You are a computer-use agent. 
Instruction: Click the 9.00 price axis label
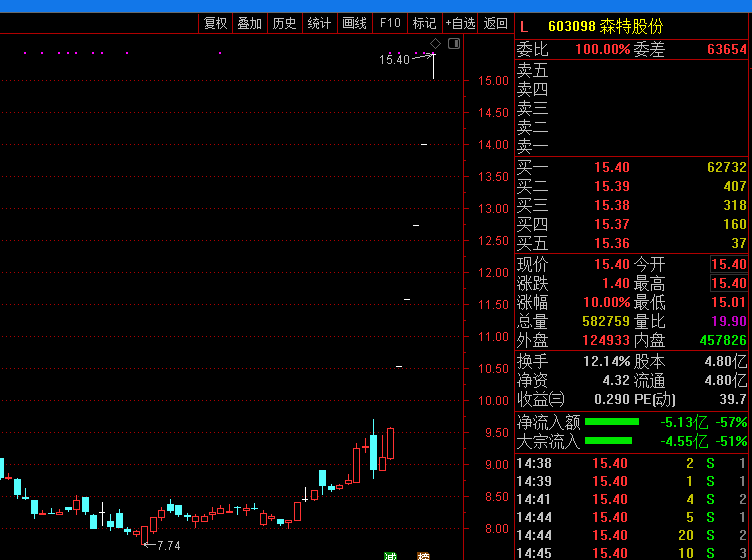tap(496, 465)
